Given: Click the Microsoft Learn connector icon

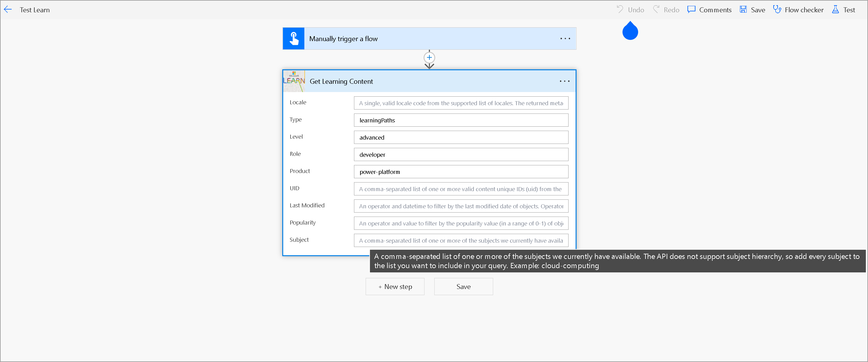Looking at the screenshot, I should coord(294,81).
